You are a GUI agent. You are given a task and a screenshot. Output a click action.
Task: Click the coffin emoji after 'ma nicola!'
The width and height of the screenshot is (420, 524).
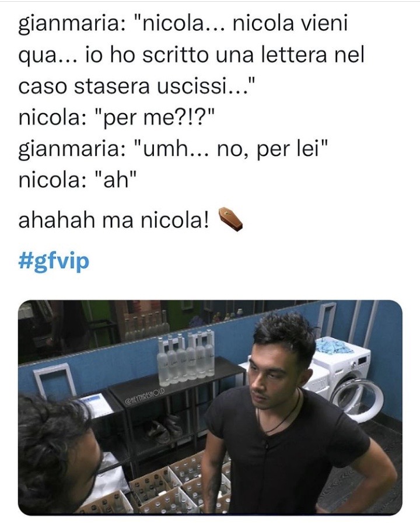click(x=230, y=219)
